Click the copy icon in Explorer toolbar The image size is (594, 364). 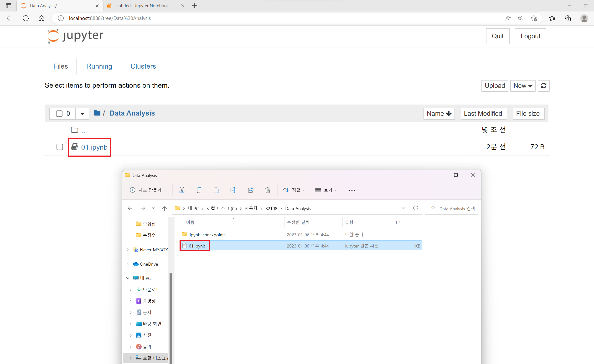(x=199, y=190)
